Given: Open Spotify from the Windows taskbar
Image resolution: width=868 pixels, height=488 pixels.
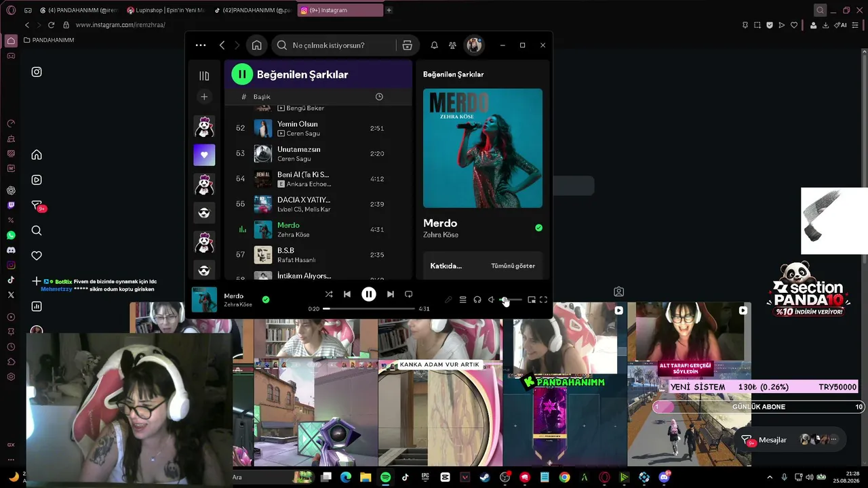Looking at the screenshot, I should [385, 477].
